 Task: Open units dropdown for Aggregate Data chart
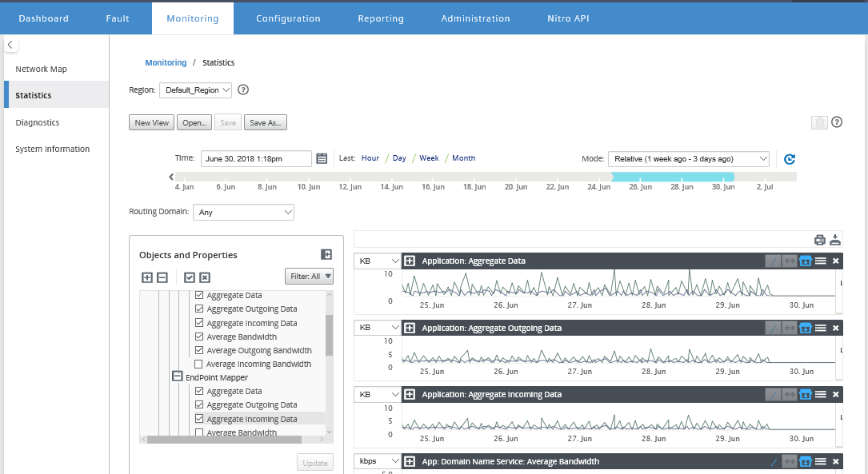pos(378,261)
